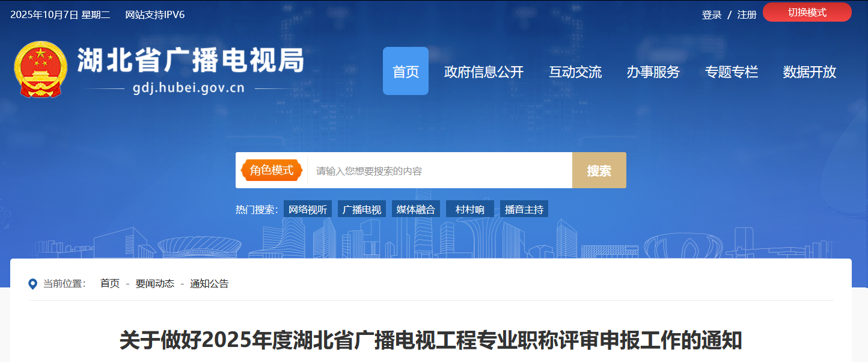The image size is (868, 362).
Task: Click the 登录 login link
Action: point(712,15)
